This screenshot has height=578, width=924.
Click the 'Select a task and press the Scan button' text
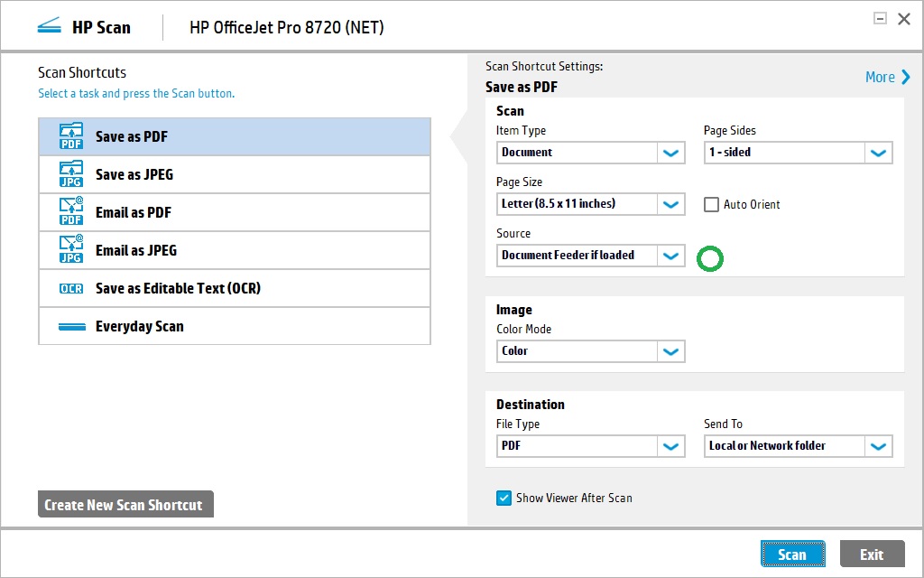click(136, 93)
